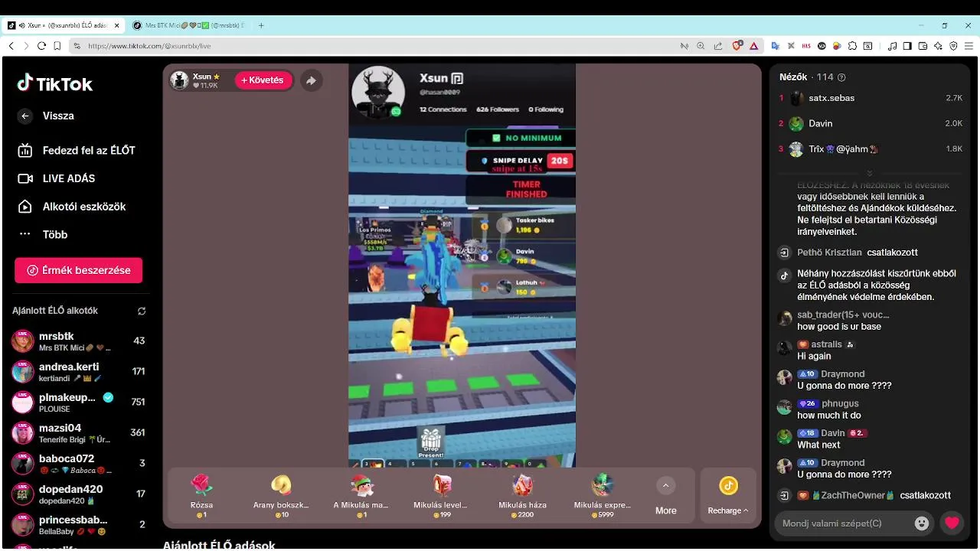Open LIVE ADÁS menu item
Image resolution: width=980 pixels, height=551 pixels.
click(57, 178)
